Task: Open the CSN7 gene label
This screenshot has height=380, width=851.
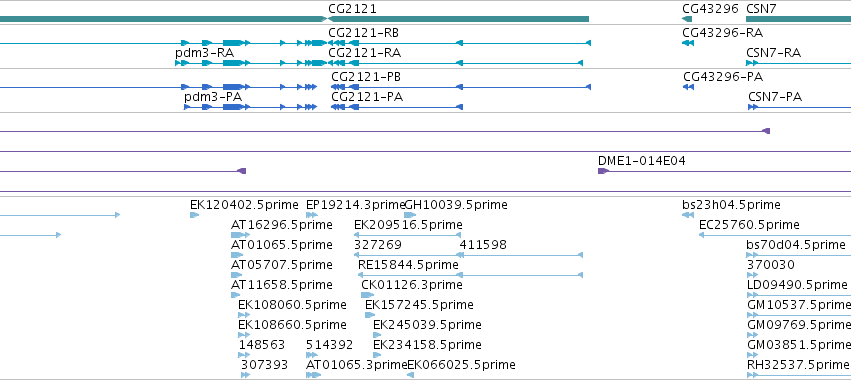Action: [761, 9]
